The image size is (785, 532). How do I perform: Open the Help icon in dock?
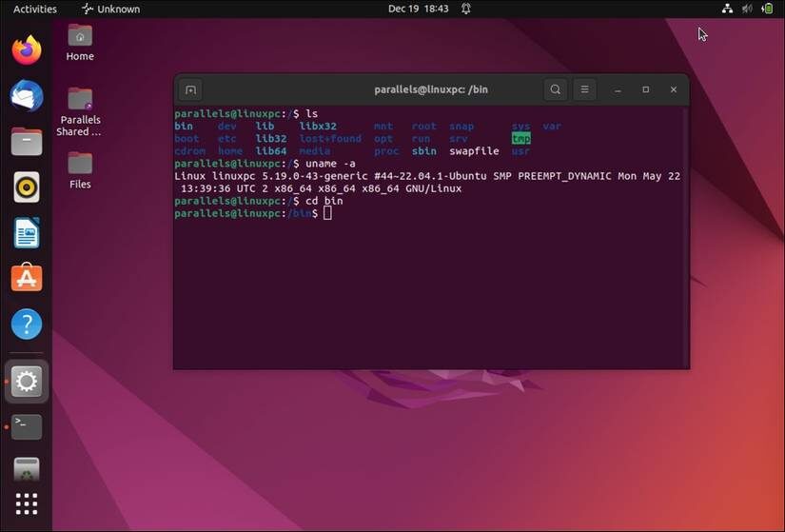[x=27, y=325]
